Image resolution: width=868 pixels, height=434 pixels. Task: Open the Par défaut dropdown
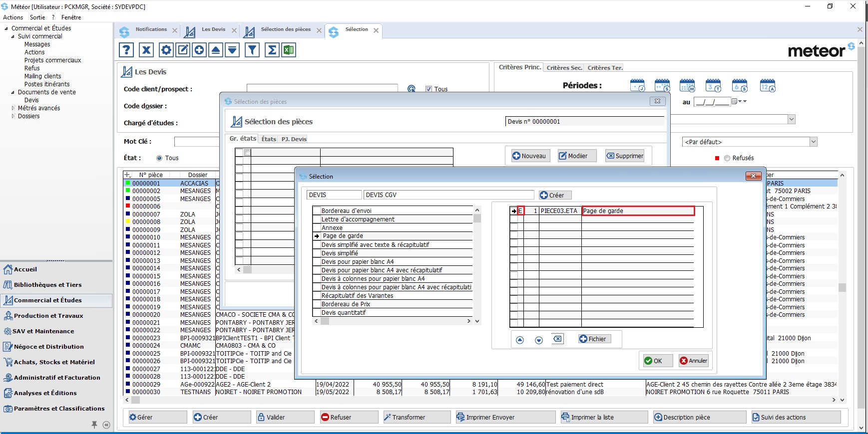point(813,142)
